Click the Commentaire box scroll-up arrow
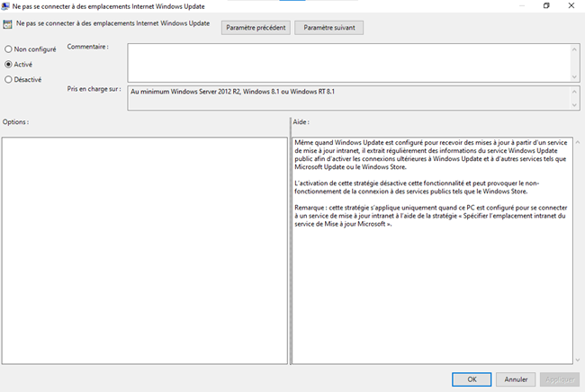 tap(574, 49)
